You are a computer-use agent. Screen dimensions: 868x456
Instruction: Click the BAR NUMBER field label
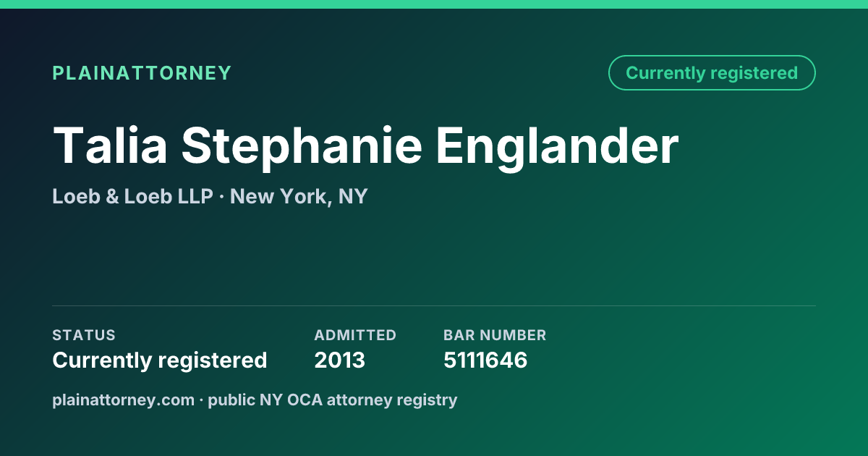(x=495, y=335)
